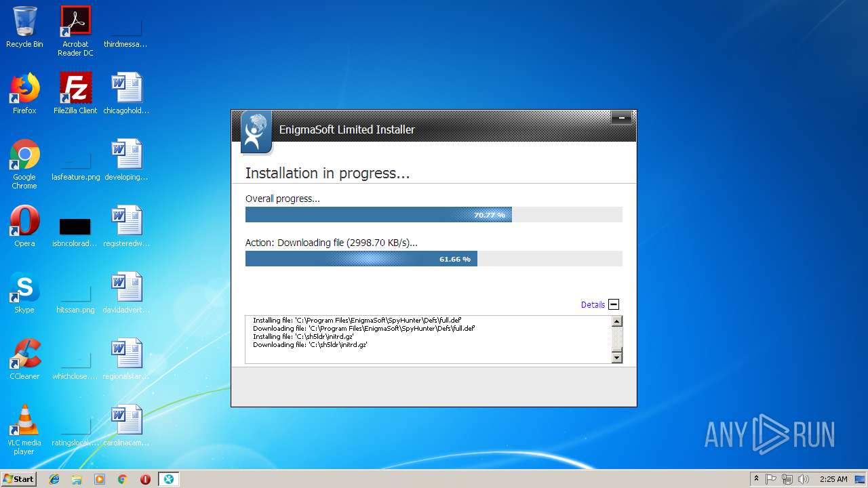Open the Windows Start menu
Viewport: 868px width, 488px height.
click(19, 479)
